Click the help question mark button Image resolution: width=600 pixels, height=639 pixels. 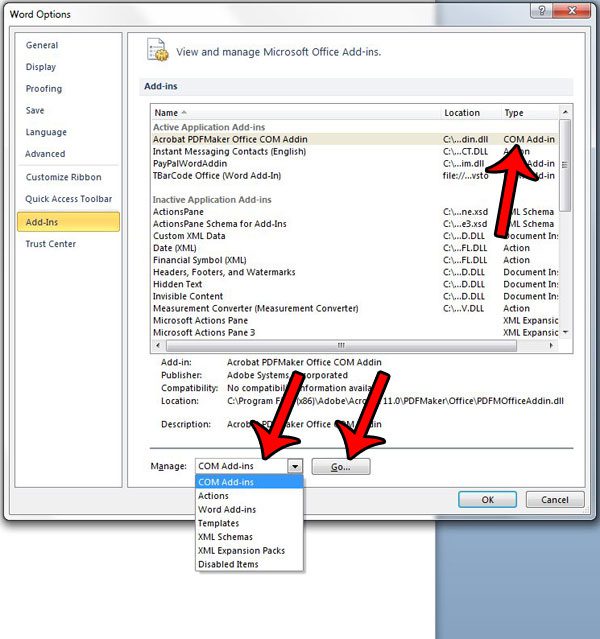pyautogui.click(x=541, y=11)
